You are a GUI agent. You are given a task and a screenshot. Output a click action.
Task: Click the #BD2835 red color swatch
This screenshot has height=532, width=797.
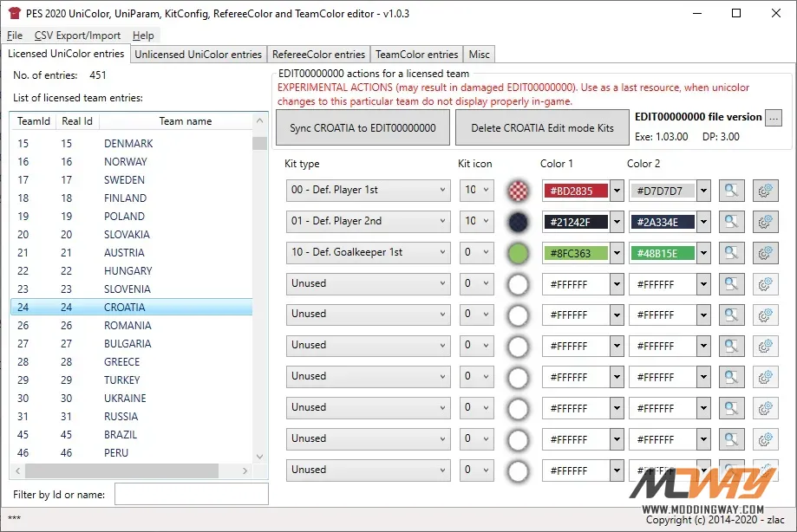tap(576, 191)
